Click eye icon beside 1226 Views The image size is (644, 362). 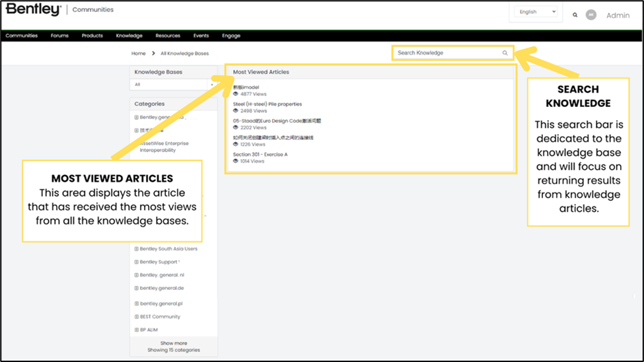pyautogui.click(x=236, y=144)
